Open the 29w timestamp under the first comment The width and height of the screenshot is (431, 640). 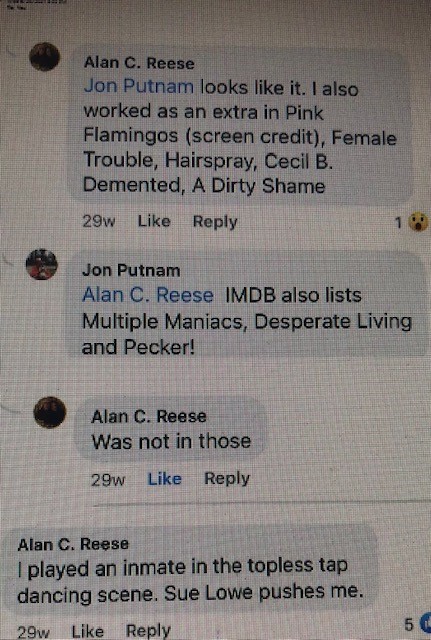pyautogui.click(x=99, y=221)
